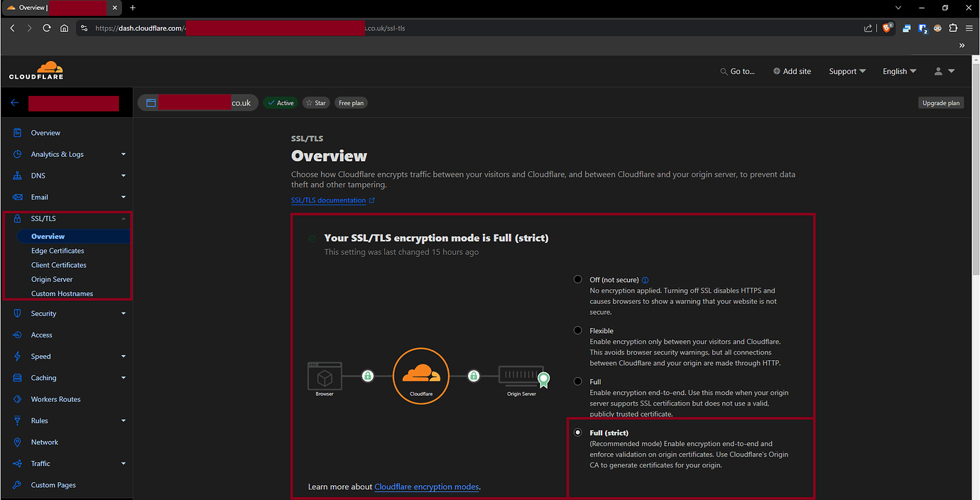Show hidden bookmarks via double-chevron
The height and width of the screenshot is (500, 980).
click(x=962, y=45)
